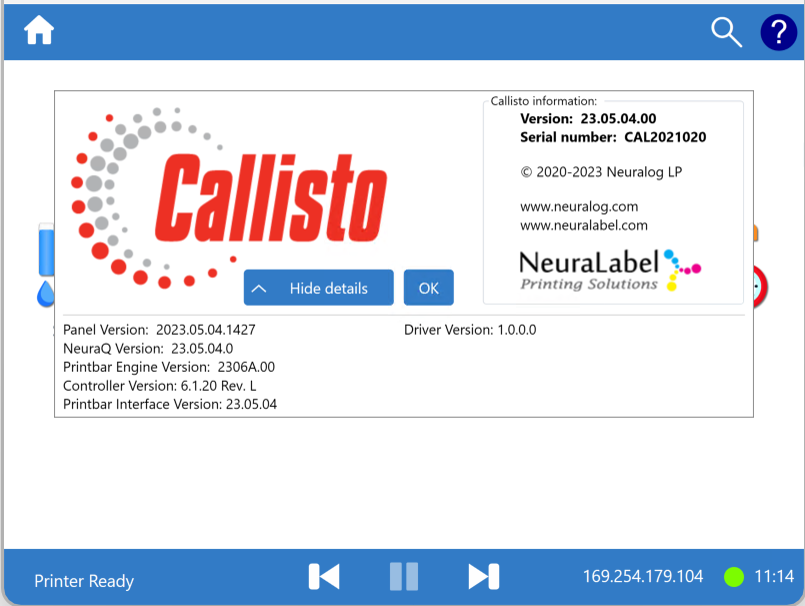The height and width of the screenshot is (606, 805).
Task: Skip forward to the next label
Action: click(483, 576)
